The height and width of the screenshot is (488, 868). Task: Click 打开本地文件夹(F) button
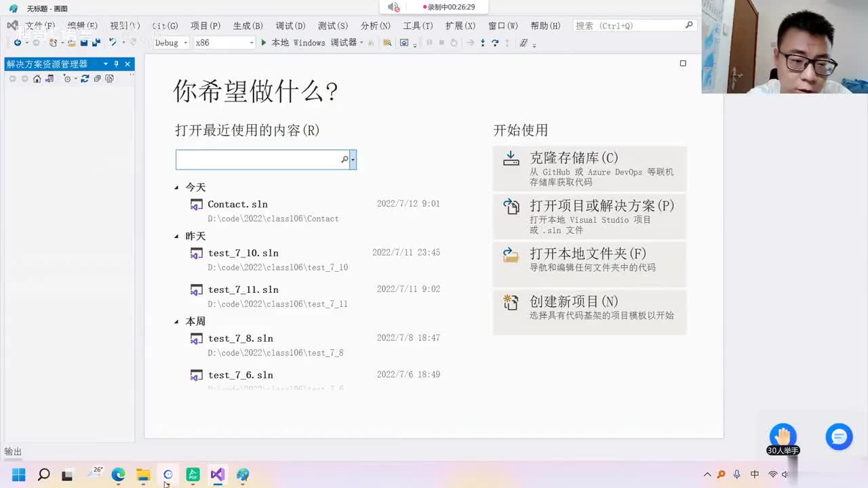pos(589,264)
